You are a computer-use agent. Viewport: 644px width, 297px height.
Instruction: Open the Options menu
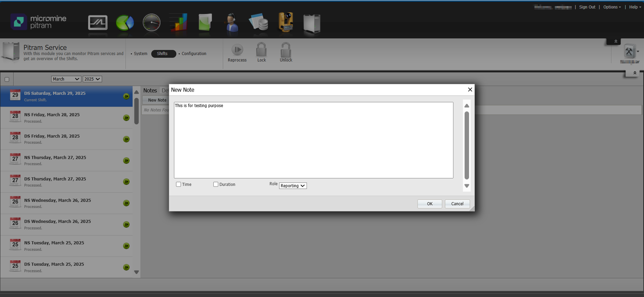611,7
